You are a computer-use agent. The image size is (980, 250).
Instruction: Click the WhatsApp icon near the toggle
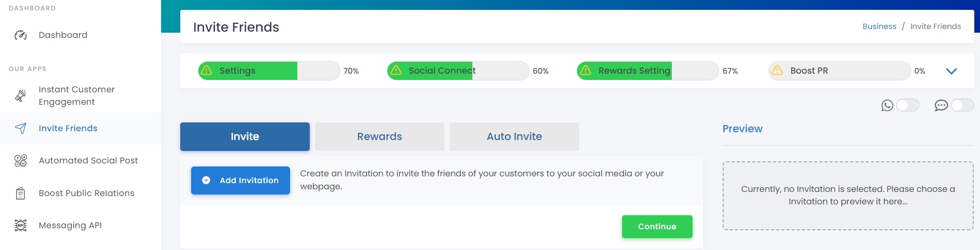(887, 105)
